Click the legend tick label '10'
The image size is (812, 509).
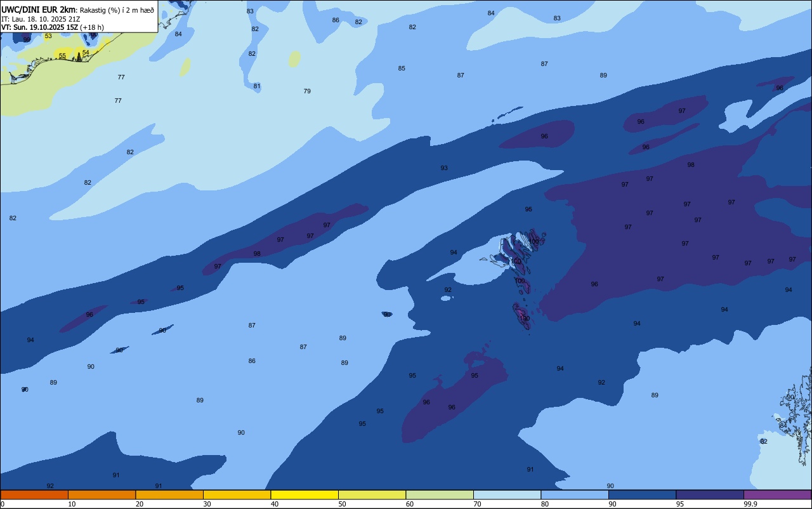point(72,504)
